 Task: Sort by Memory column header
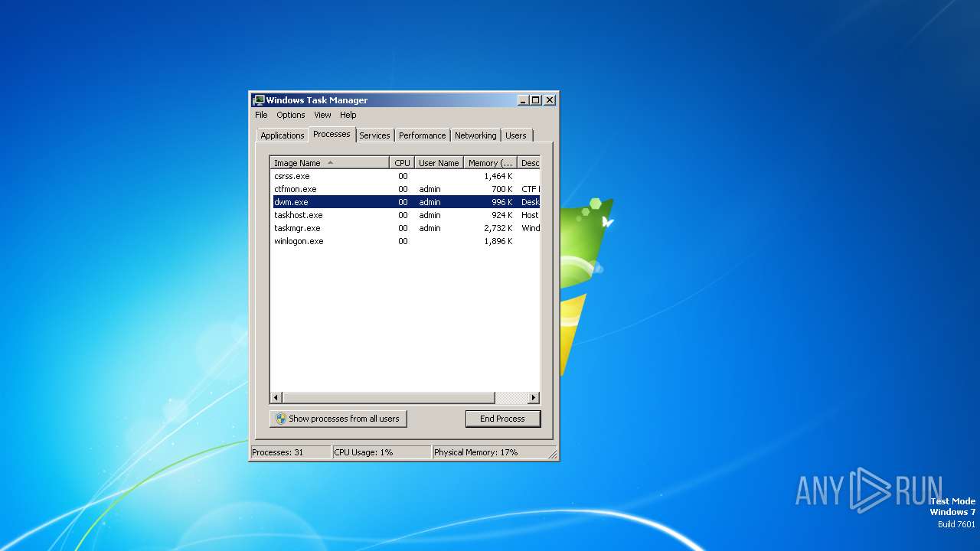coord(491,163)
